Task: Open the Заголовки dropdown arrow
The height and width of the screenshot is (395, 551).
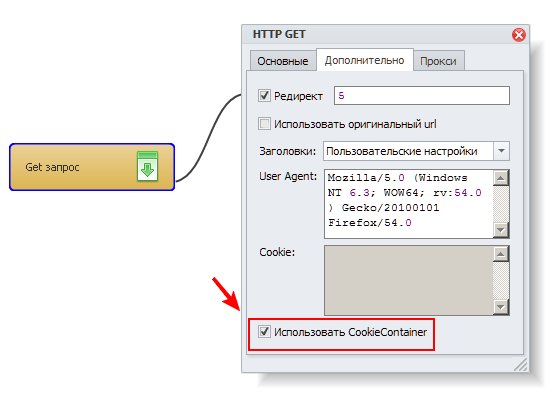Action: tap(501, 151)
